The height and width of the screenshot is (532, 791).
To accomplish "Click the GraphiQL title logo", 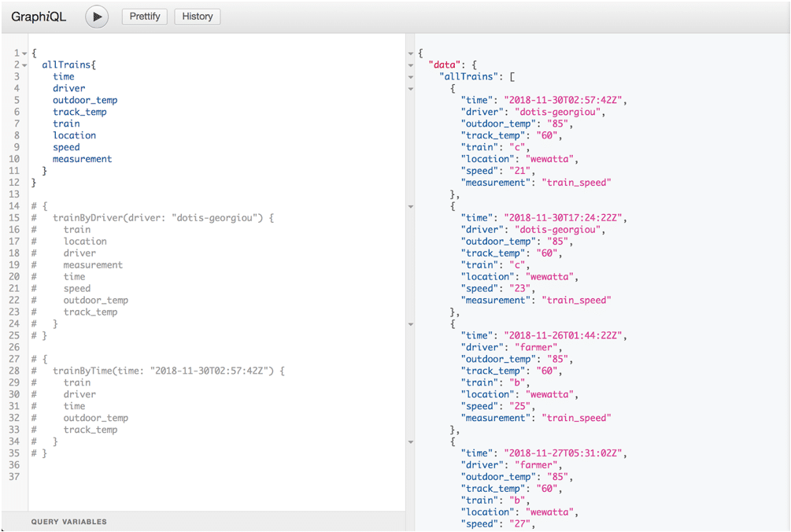I will tap(39, 17).
